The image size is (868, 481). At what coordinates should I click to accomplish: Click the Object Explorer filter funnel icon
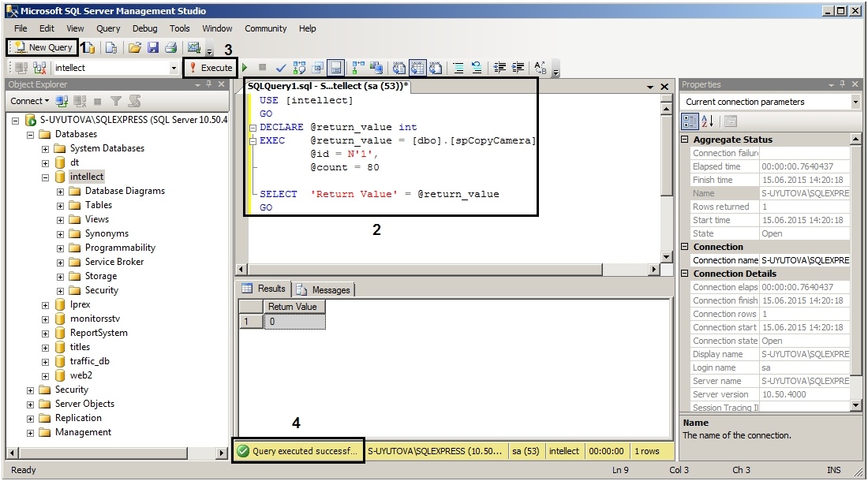click(116, 101)
